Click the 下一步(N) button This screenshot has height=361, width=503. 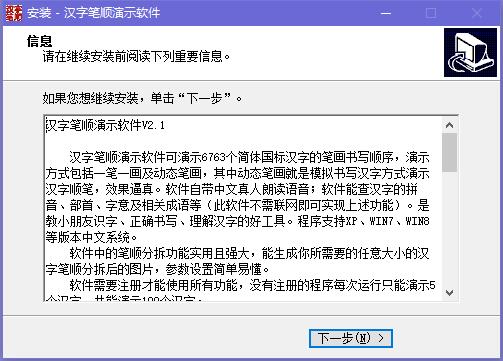point(351,338)
